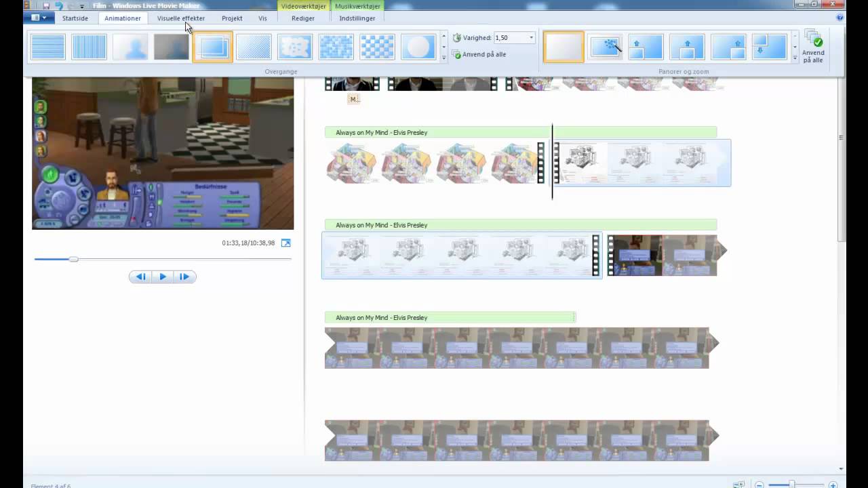The width and height of the screenshot is (868, 488).
Task: Apply pan down from top-left effect
Action: [770, 47]
